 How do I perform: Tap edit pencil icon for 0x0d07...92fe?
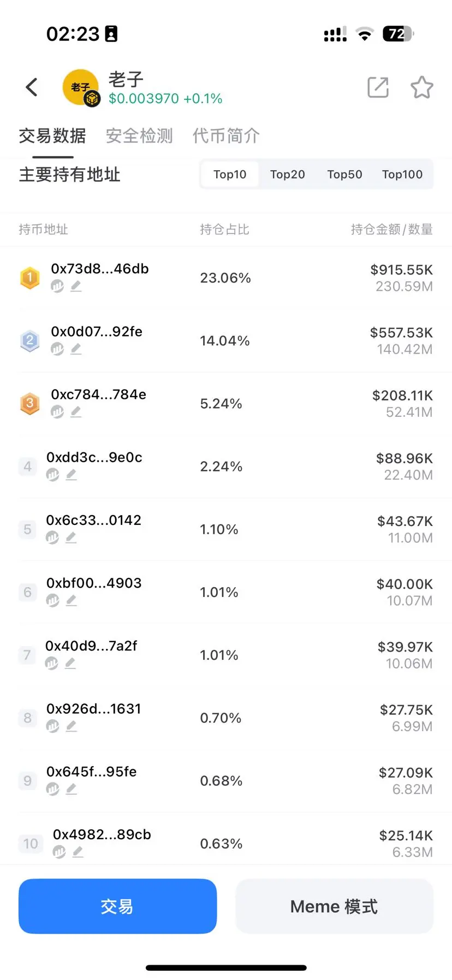(x=76, y=349)
